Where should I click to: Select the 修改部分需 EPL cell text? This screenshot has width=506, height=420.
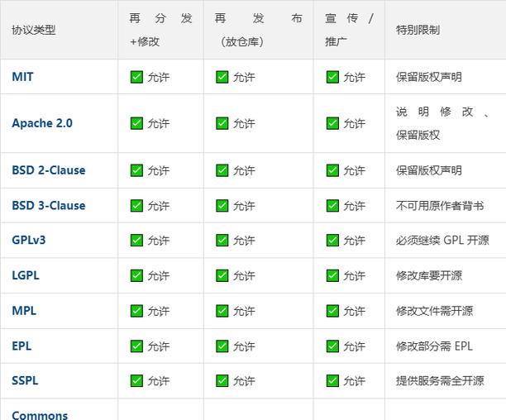point(434,346)
